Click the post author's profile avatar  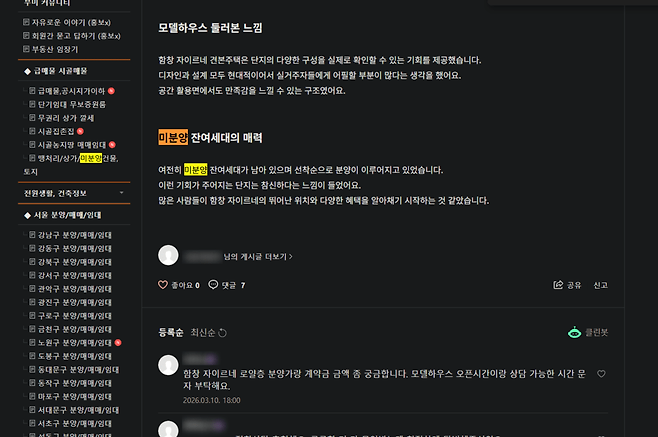(168, 255)
